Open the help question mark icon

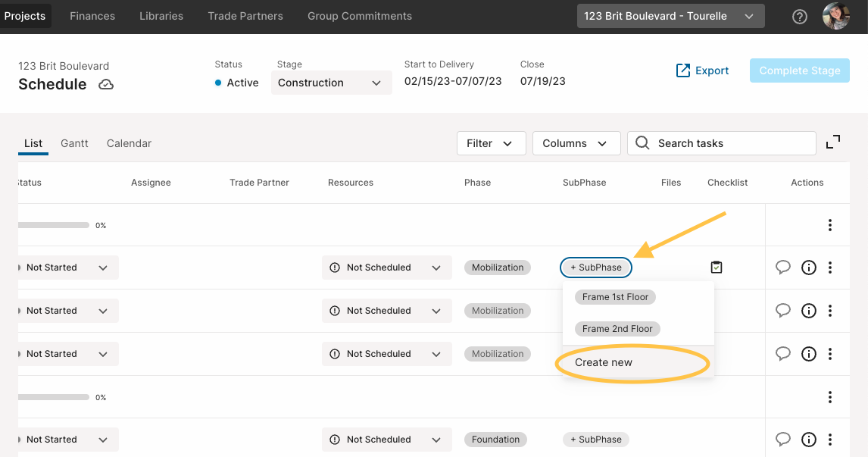tap(799, 17)
